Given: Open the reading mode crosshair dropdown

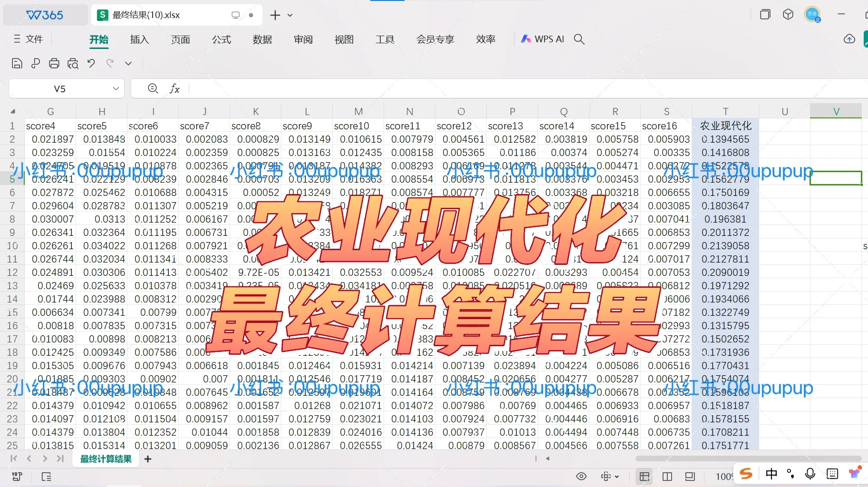Looking at the screenshot, I should click(x=610, y=477).
